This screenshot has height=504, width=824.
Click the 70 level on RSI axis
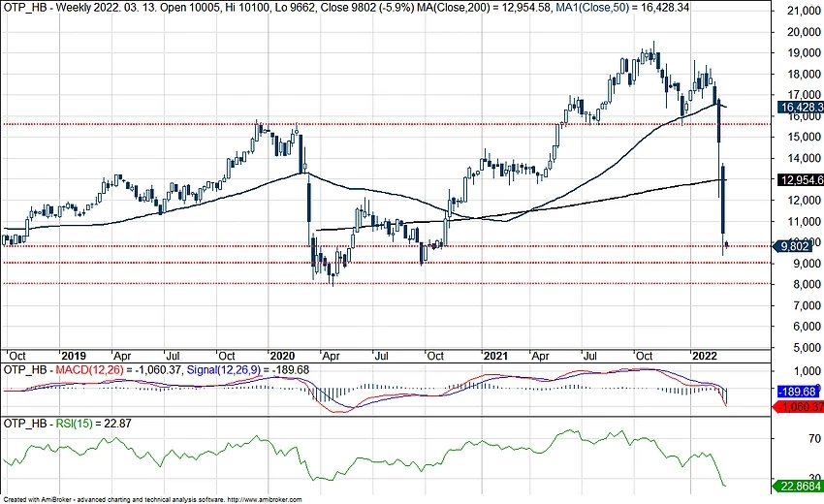click(x=786, y=439)
